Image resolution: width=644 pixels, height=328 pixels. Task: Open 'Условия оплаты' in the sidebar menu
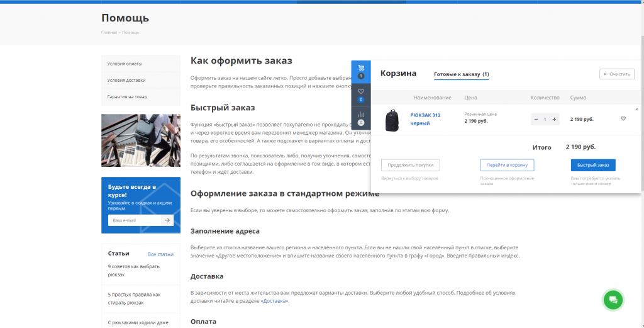(125, 64)
